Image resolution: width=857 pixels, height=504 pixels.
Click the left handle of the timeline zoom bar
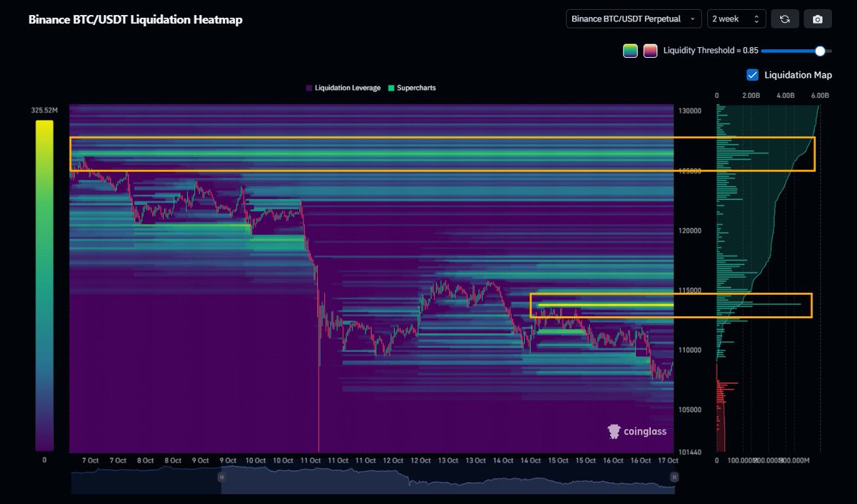(221, 477)
